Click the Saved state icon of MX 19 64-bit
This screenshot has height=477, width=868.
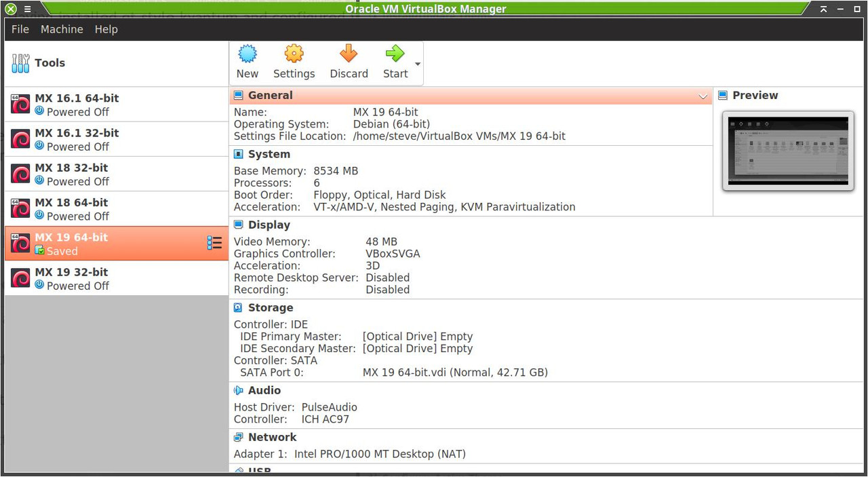40,251
